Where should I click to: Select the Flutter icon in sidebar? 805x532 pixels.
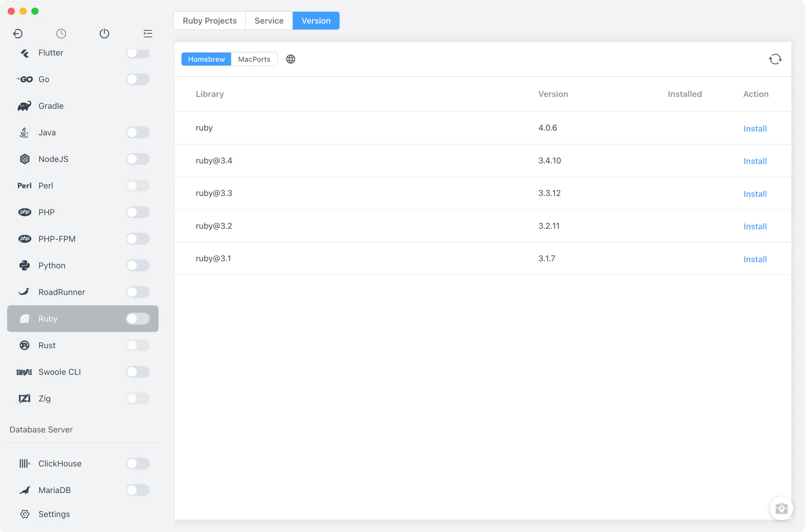point(25,53)
